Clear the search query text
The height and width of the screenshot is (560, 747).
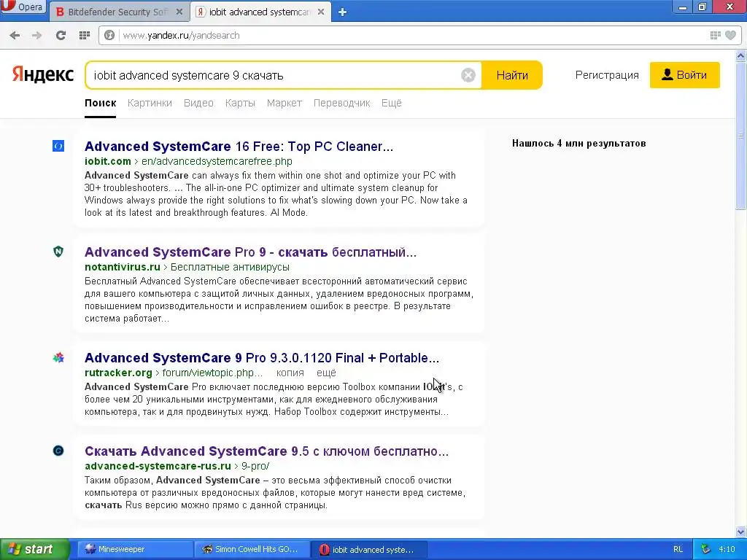pos(468,75)
